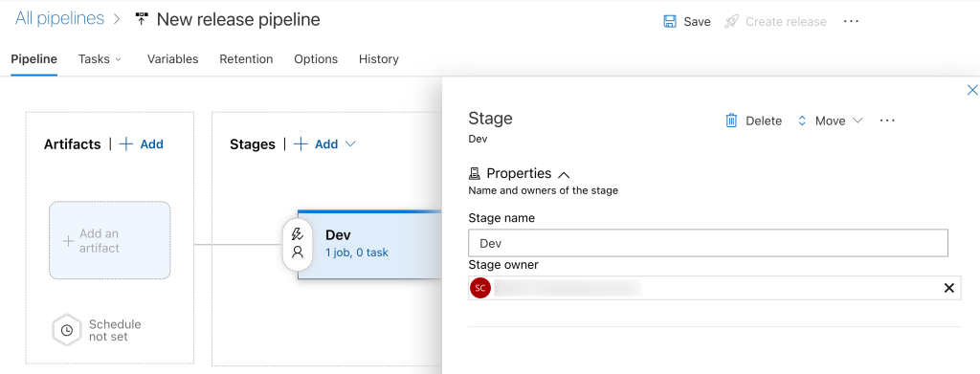Expand the Stages Add dropdown chevron
Image resolution: width=980 pixels, height=374 pixels.
[x=350, y=144]
